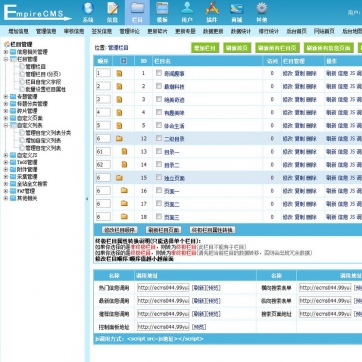Click the 控制面板地址 URL field
The image size is (362, 362).
click(163, 327)
